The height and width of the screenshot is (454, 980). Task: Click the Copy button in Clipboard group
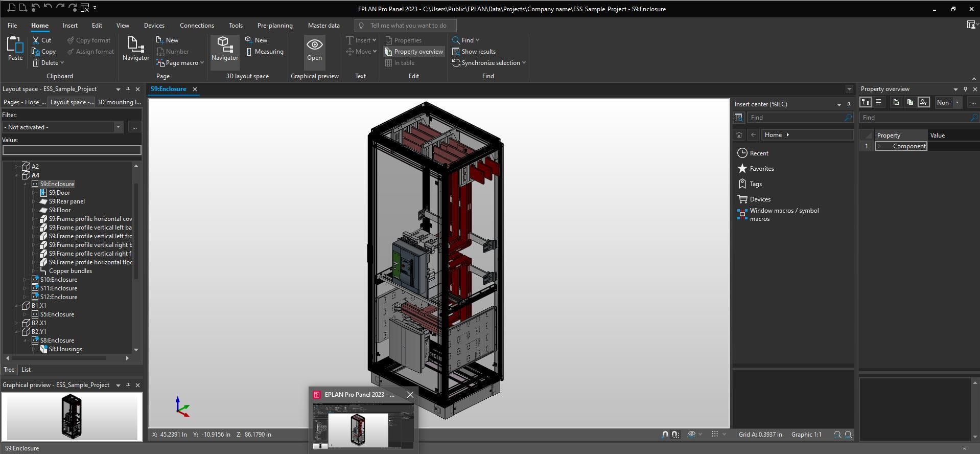click(44, 52)
